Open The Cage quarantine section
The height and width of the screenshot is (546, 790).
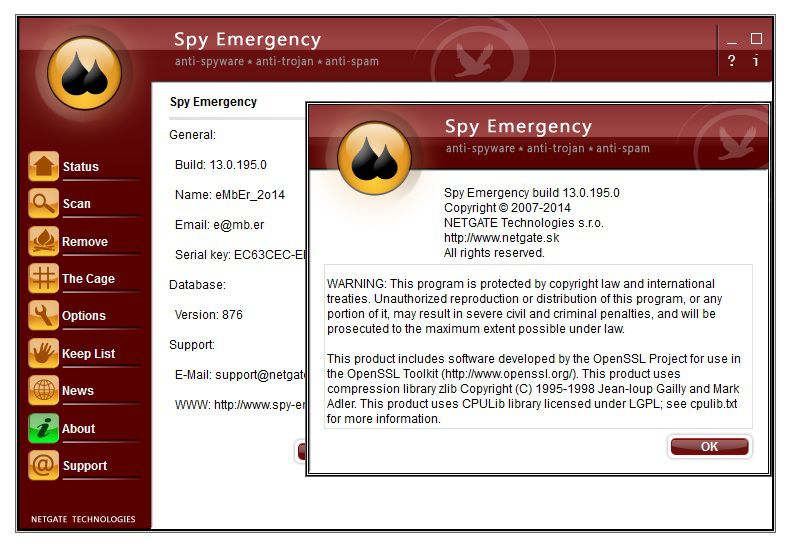[x=88, y=279]
